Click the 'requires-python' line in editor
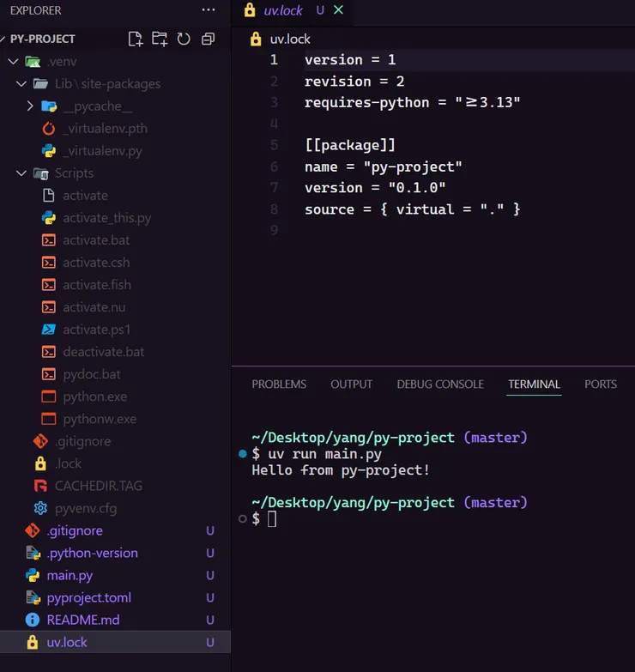This screenshot has width=635, height=672. (x=412, y=102)
